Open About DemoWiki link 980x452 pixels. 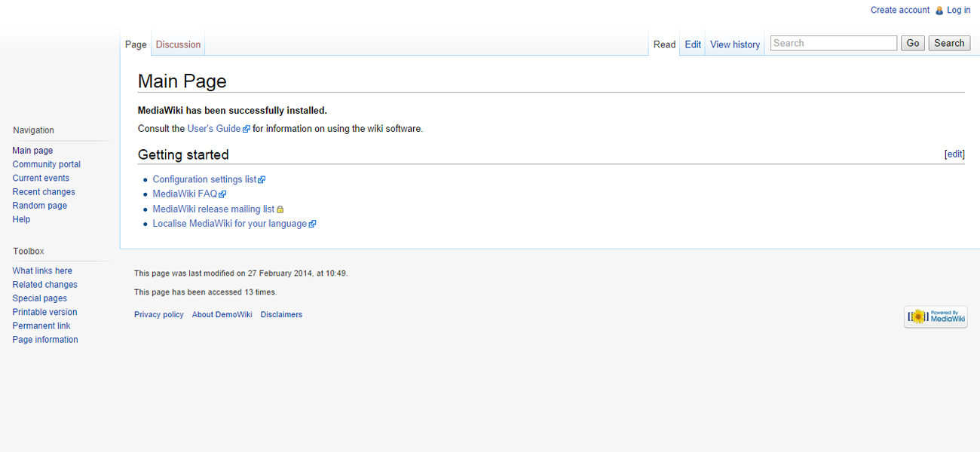tap(222, 315)
